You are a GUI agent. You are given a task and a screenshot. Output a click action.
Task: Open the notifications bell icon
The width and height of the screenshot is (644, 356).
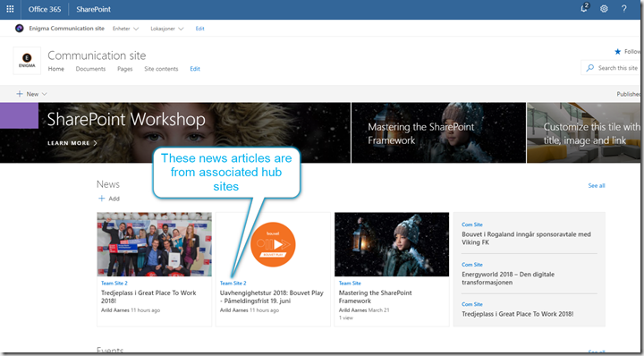(584, 8)
